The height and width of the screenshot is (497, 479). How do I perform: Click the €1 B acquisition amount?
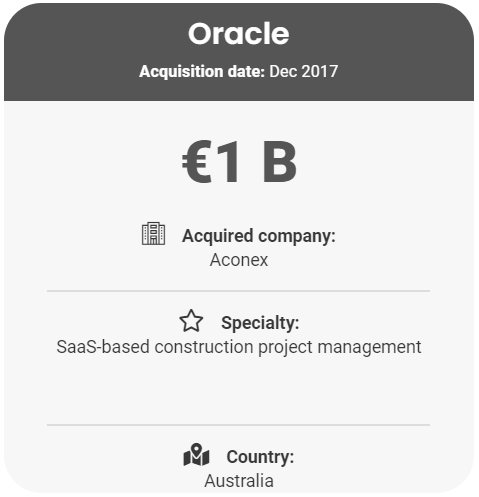pyautogui.click(x=239, y=162)
